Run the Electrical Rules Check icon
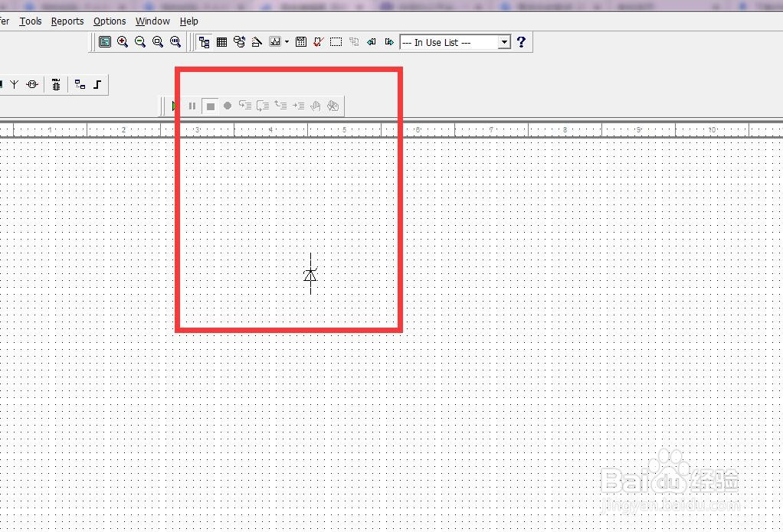This screenshot has height=532, width=783. coord(318,42)
